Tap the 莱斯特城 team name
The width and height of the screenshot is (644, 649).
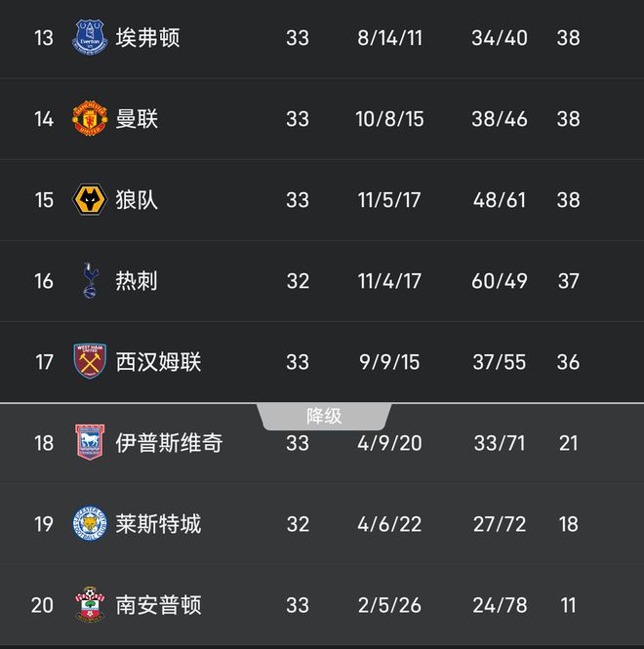158,524
